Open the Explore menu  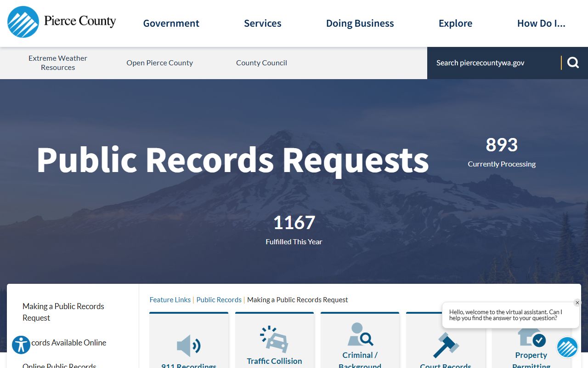455,23
